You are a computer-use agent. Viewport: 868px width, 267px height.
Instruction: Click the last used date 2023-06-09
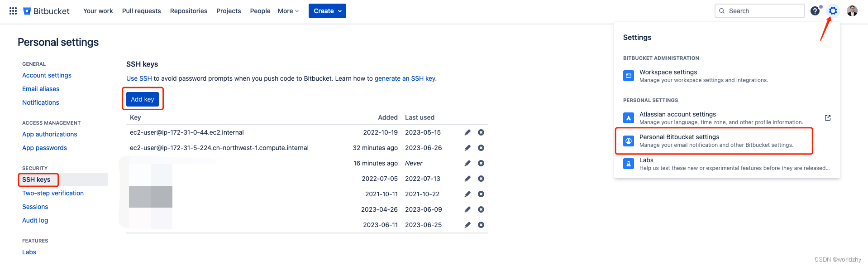click(x=424, y=209)
